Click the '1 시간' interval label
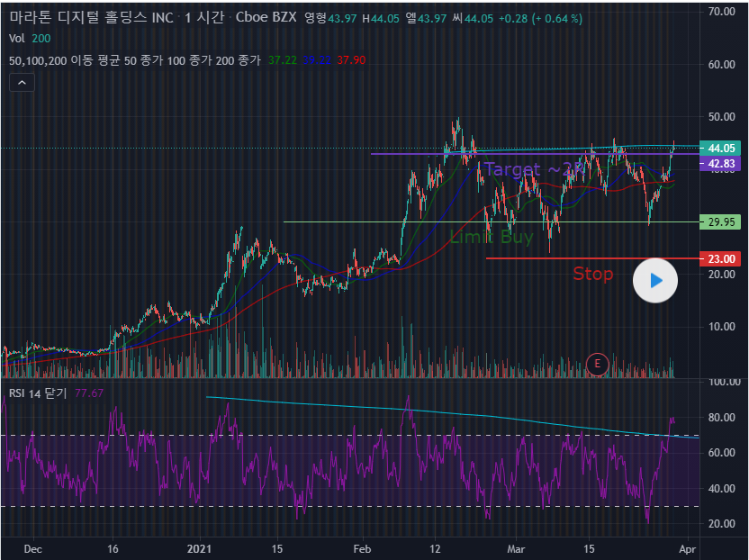Image resolution: width=749 pixels, height=560 pixels. coord(206,18)
